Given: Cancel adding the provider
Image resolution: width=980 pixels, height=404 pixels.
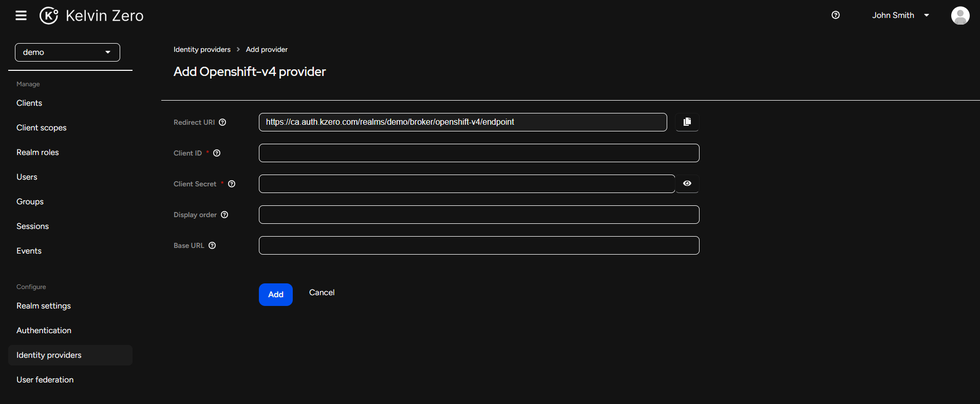Looking at the screenshot, I should click(322, 293).
